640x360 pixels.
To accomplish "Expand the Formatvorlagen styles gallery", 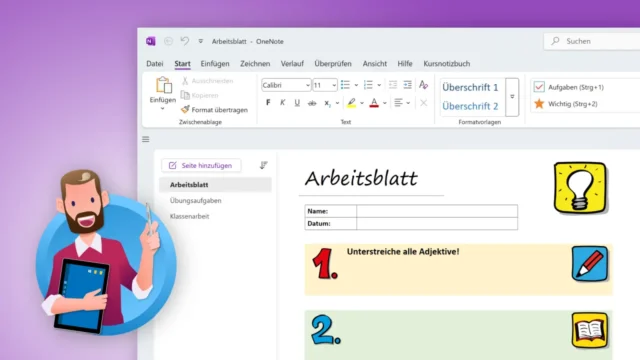I will click(x=512, y=97).
